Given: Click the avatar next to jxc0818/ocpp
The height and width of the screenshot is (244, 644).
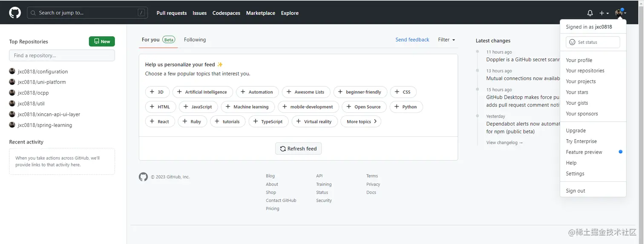Looking at the screenshot, I should click(x=12, y=92).
